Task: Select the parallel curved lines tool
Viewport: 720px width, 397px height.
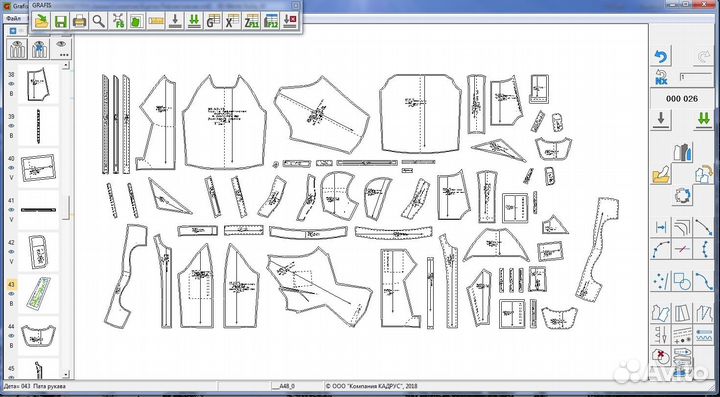Action: click(x=682, y=227)
